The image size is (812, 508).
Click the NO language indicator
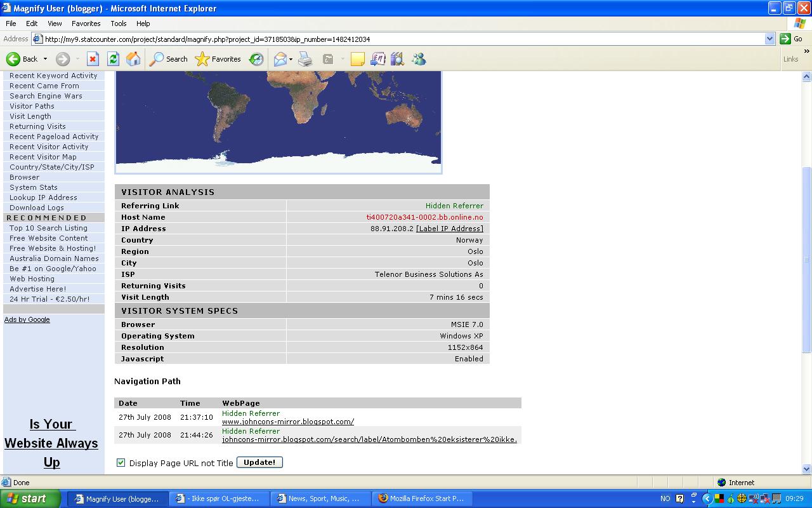click(665, 498)
